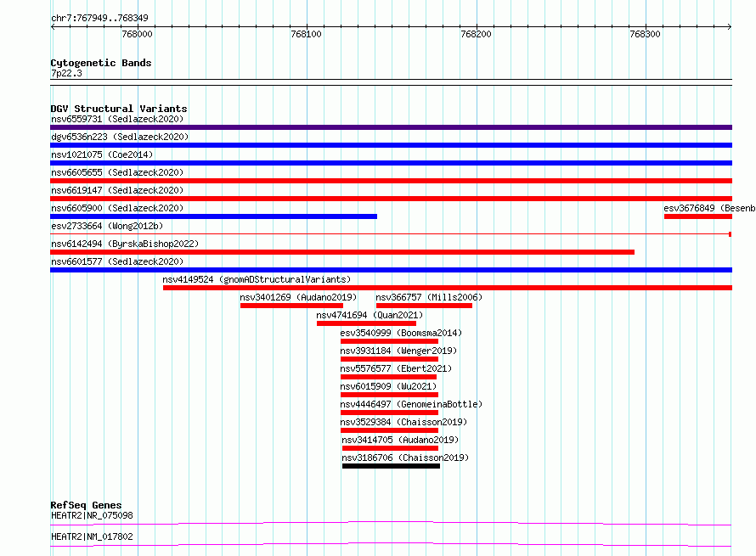
Task: Open nsv6601577 (Sedlazeck2020) label
Action: click(117, 261)
